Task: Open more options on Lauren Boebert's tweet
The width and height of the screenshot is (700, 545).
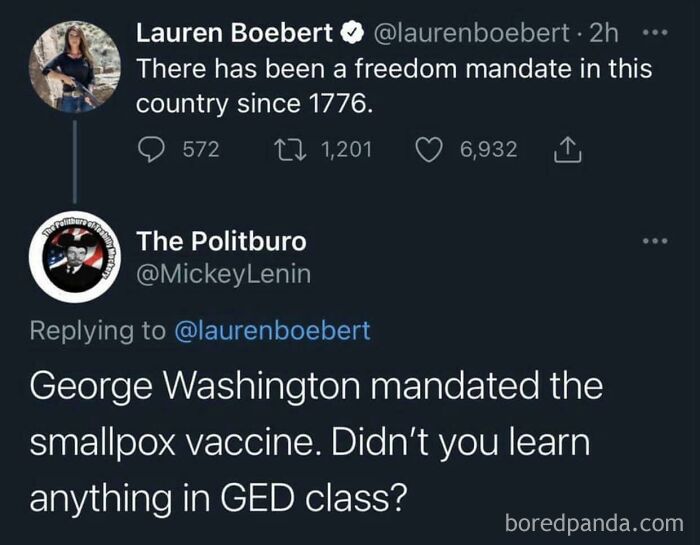Action: [653, 33]
